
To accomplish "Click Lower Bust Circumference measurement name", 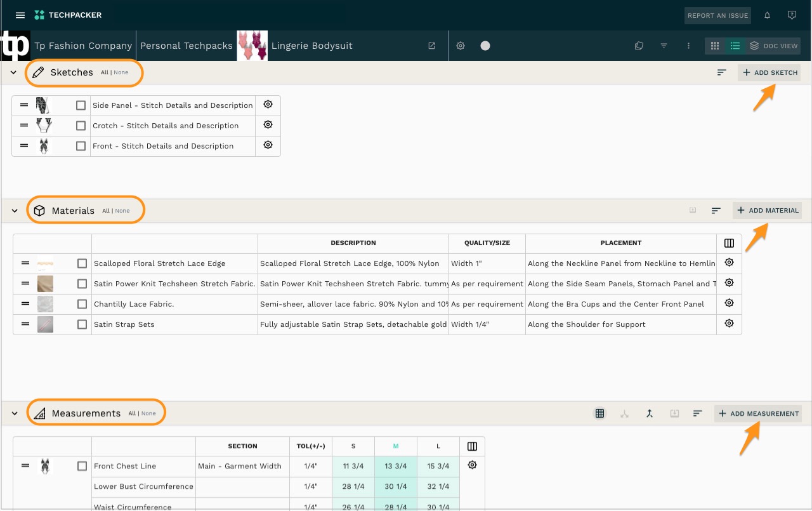I will [143, 487].
